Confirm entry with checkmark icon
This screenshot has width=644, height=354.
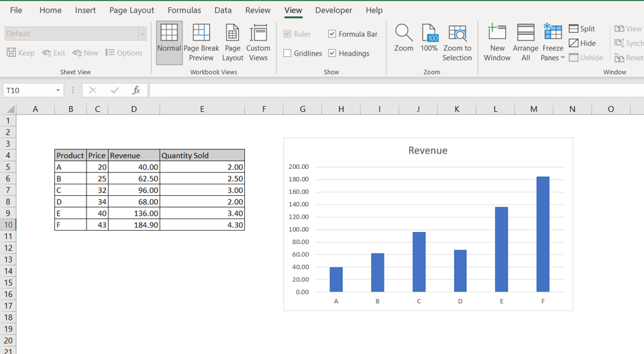[x=115, y=91]
